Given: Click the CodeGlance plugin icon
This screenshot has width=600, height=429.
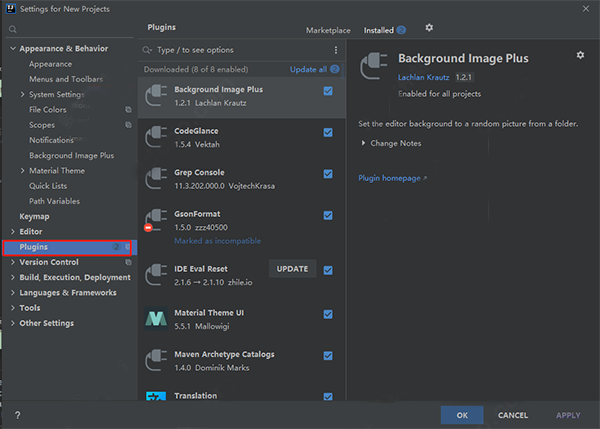Looking at the screenshot, I should click(x=155, y=137).
